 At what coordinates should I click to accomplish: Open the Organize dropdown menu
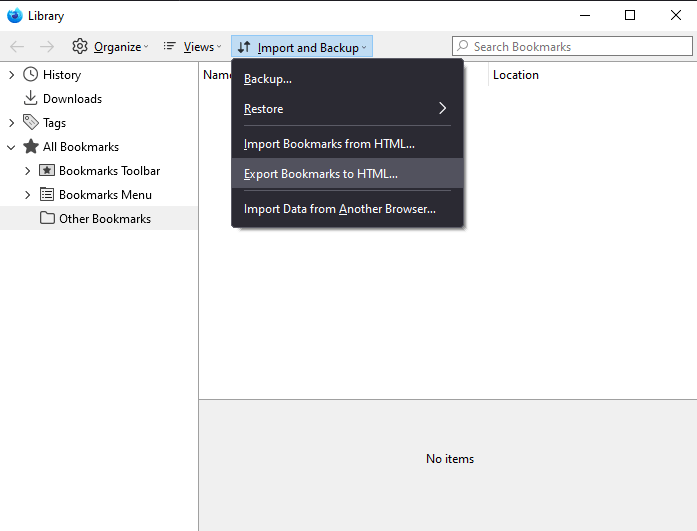click(110, 47)
